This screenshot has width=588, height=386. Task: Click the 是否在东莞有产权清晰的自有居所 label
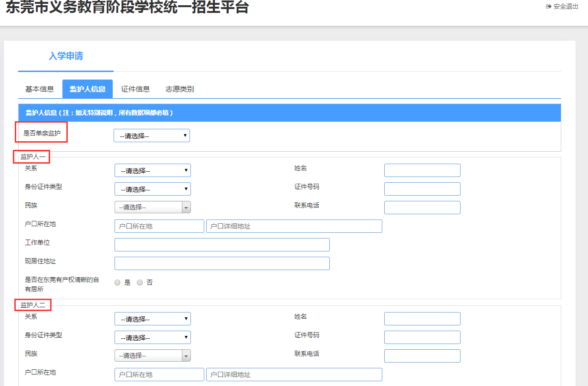click(x=62, y=285)
